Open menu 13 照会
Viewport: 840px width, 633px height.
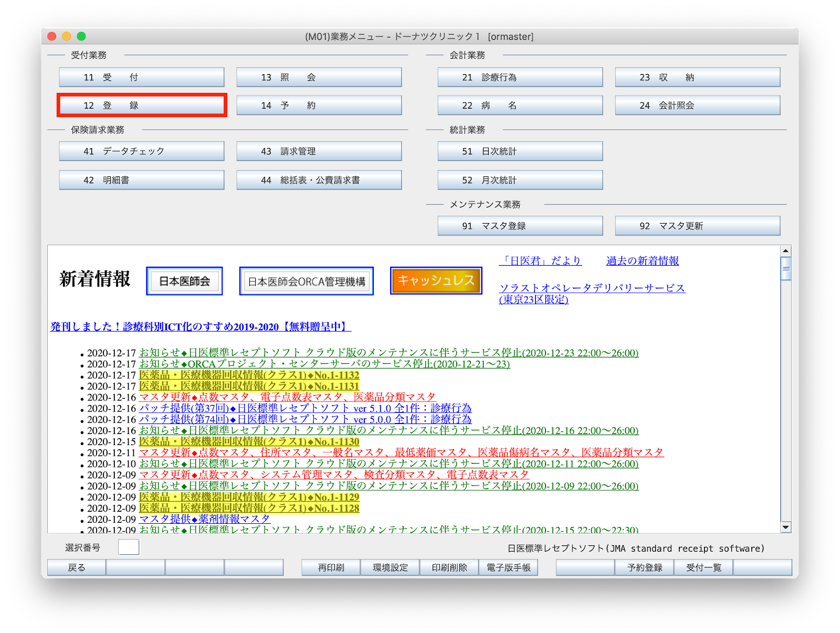[319, 77]
